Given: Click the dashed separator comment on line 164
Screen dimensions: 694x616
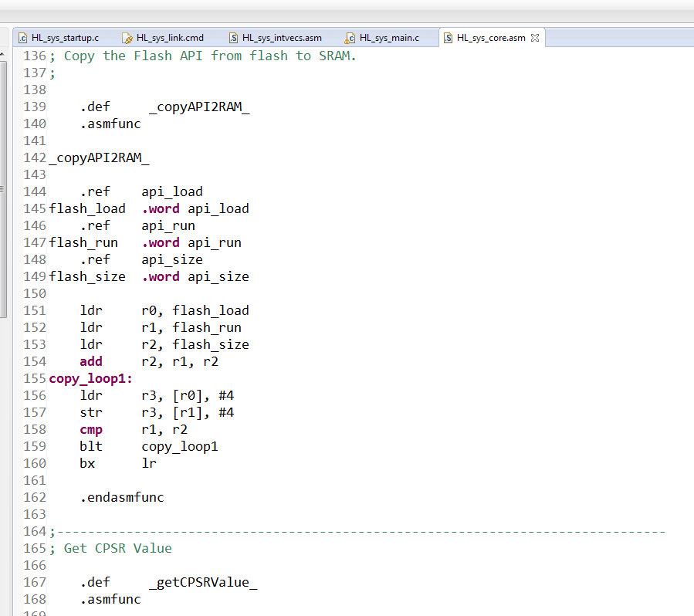Looking at the screenshot, I should tap(357, 532).
